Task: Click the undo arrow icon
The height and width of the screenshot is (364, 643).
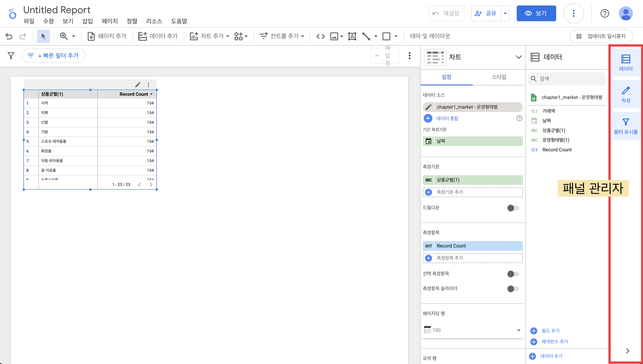Action: pos(9,36)
